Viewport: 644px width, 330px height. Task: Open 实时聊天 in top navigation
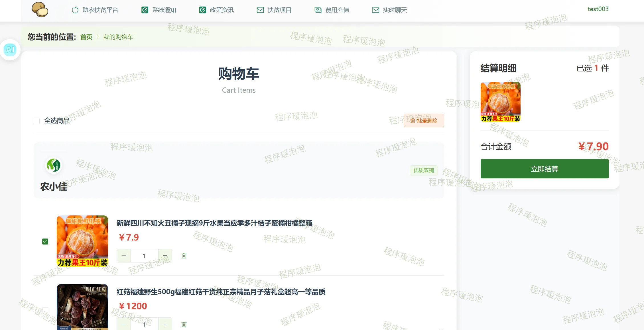[389, 10]
